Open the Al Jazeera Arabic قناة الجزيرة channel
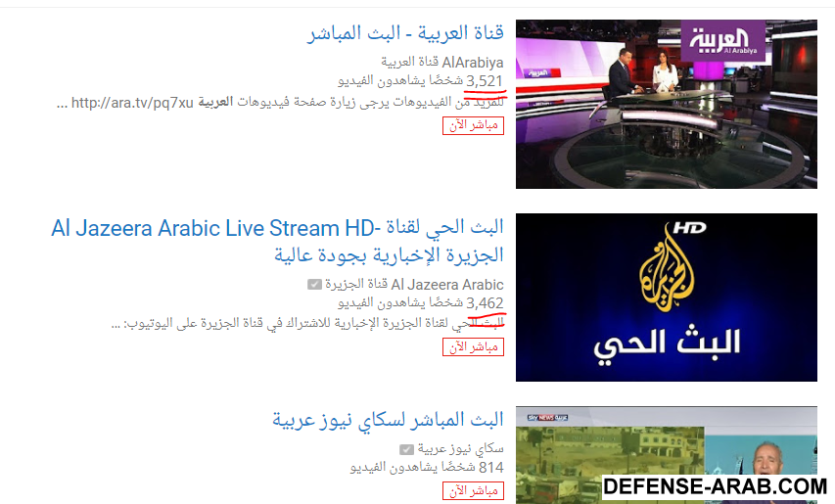 [x=414, y=285]
